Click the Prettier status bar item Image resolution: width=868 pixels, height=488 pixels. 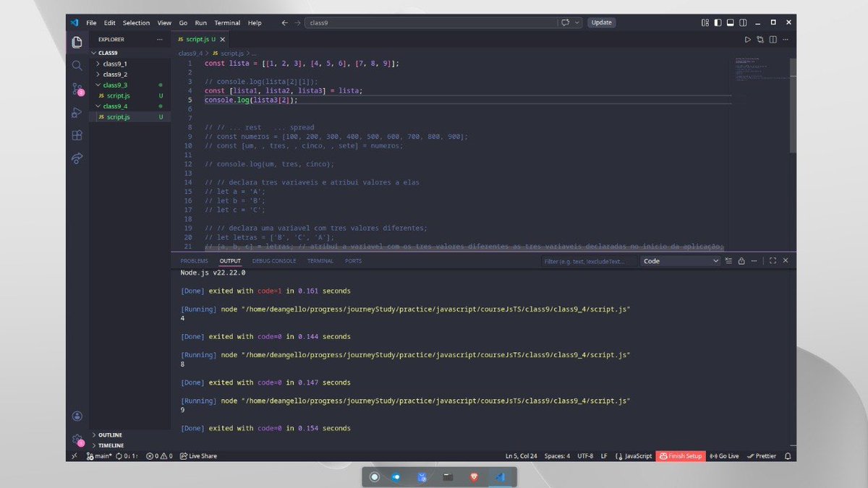[x=761, y=456]
